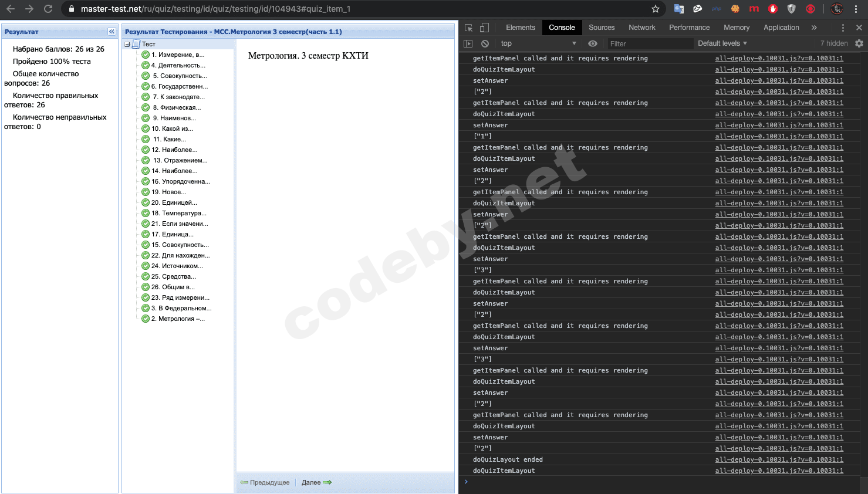Click the console prompt input line
Screen dimensions: 868x494
pyautogui.click(x=663, y=482)
